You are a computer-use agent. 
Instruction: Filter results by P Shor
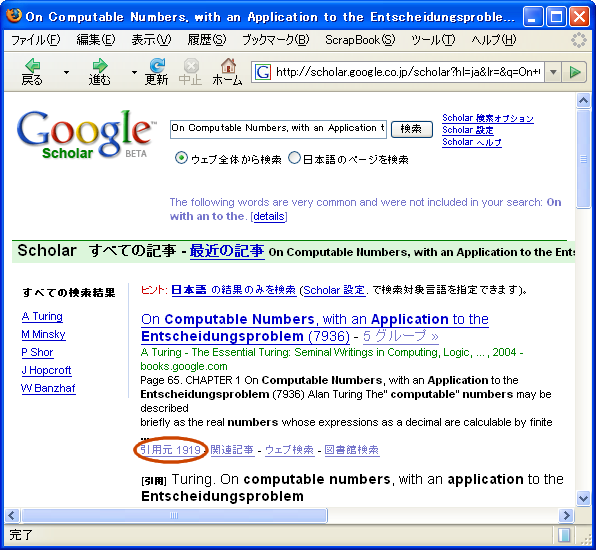click(x=37, y=352)
